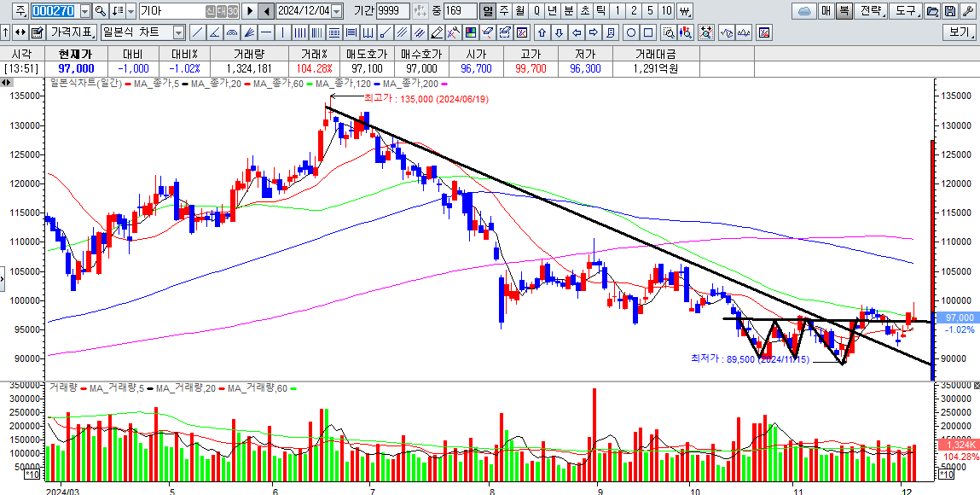Select the rectangle shape drawing tool
The image size is (980, 495).
click(x=647, y=32)
